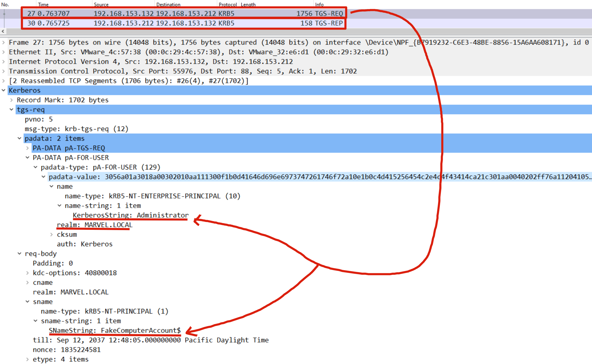This screenshot has height=364, width=592.
Task: Expand the kdc-options 40800018 field
Action: [28, 273]
